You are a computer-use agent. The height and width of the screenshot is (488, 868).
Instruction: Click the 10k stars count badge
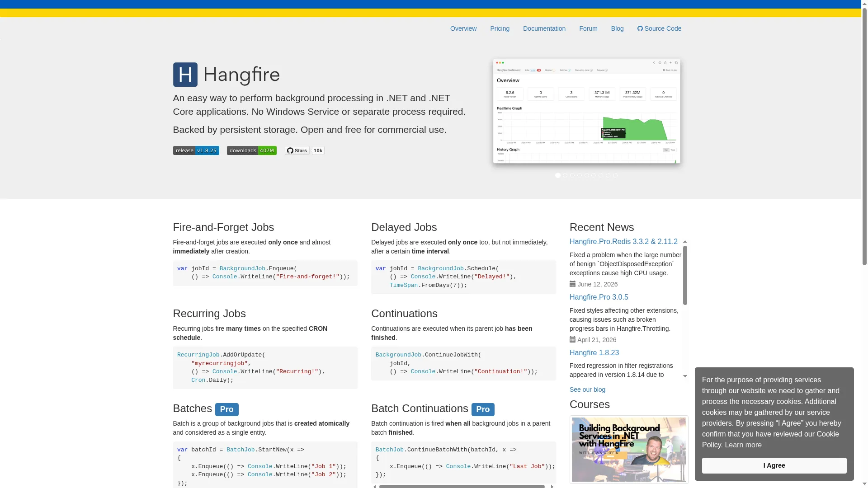click(318, 150)
